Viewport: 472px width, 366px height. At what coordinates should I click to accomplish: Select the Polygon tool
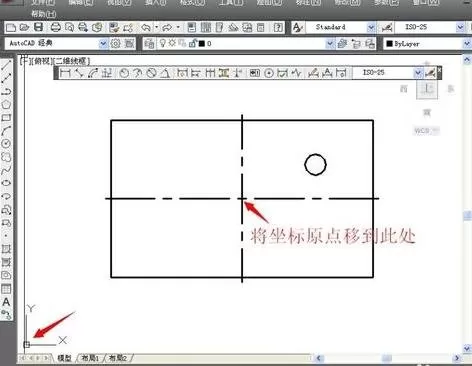click(6, 104)
